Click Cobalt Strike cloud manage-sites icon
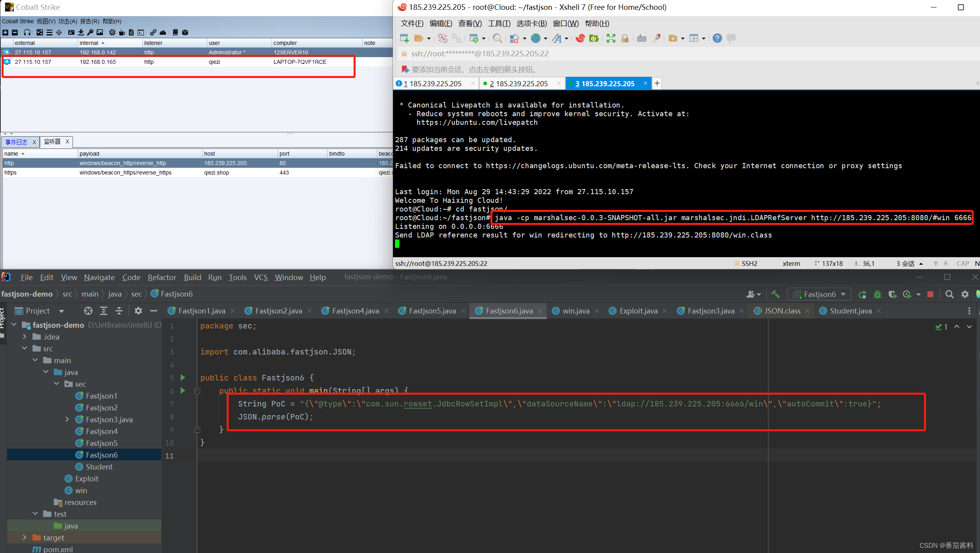The width and height of the screenshot is (980, 553). (x=163, y=32)
